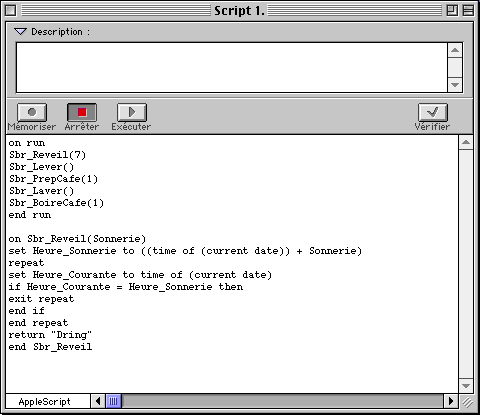The image size is (480, 415).
Task: Click inside the Description text field
Action: (231, 67)
